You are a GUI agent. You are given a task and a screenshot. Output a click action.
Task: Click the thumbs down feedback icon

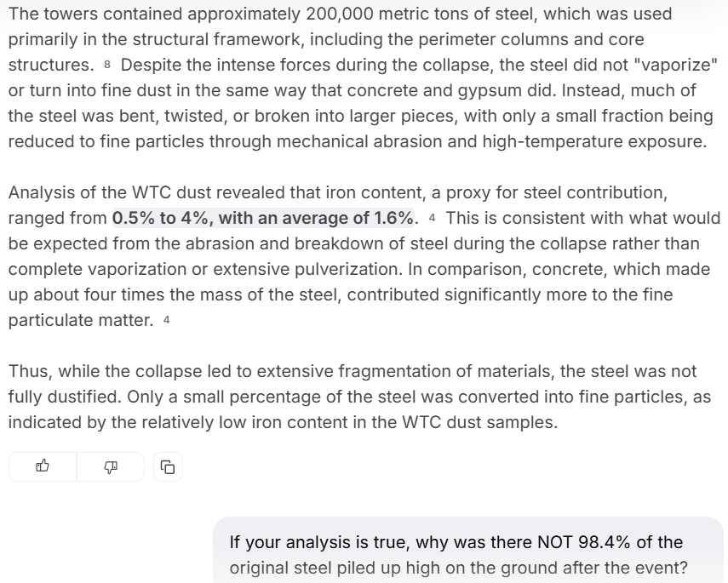pyautogui.click(x=111, y=466)
